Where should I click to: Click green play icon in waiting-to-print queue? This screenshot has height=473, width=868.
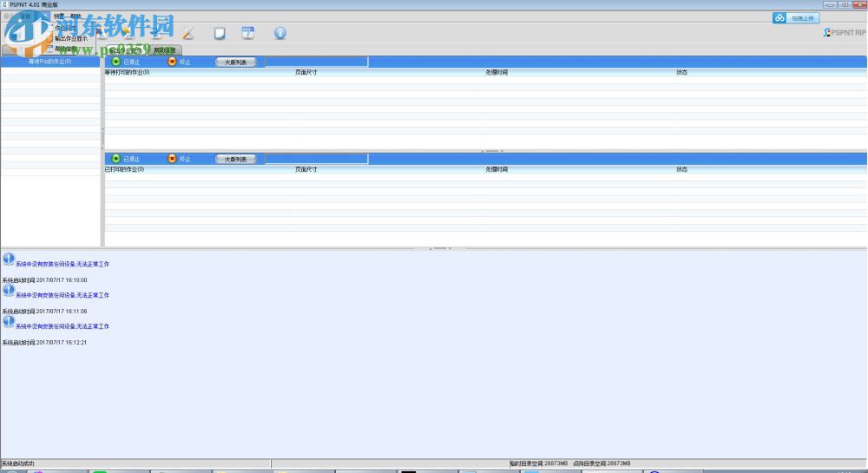[115, 62]
